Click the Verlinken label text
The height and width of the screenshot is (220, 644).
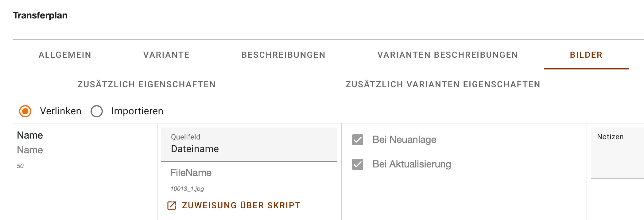click(x=61, y=111)
